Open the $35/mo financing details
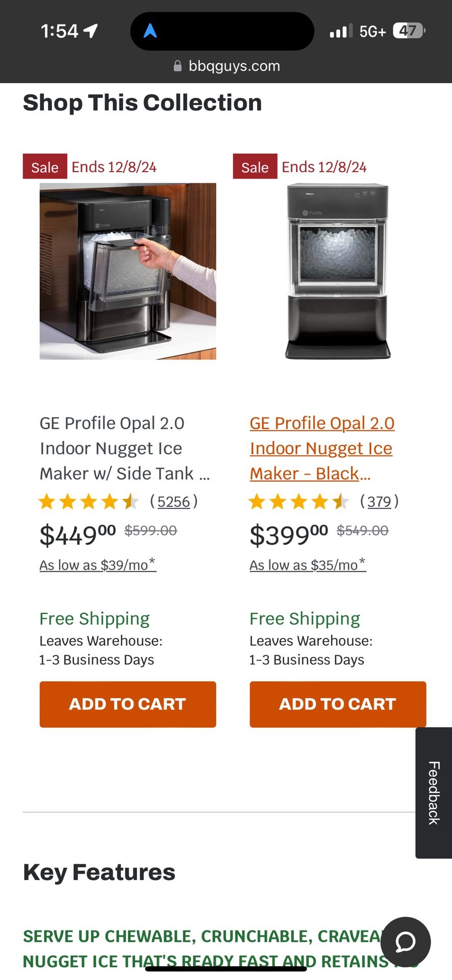 pyautogui.click(x=307, y=565)
